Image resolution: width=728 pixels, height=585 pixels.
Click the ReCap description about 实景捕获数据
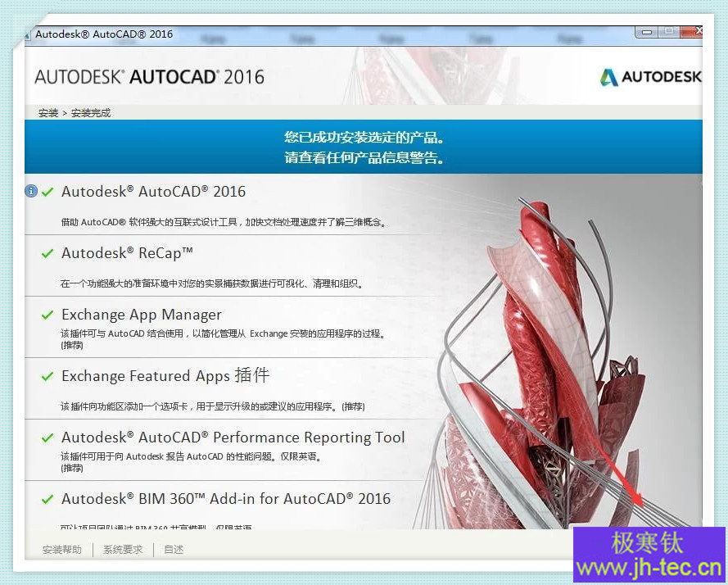(212, 283)
